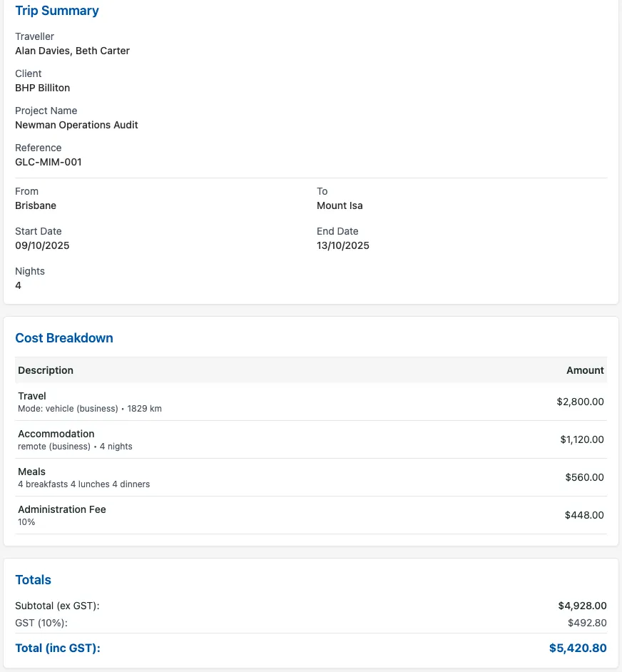This screenshot has height=672, width=622.
Task: Select the start date 09/10/2025
Action: click(42, 245)
